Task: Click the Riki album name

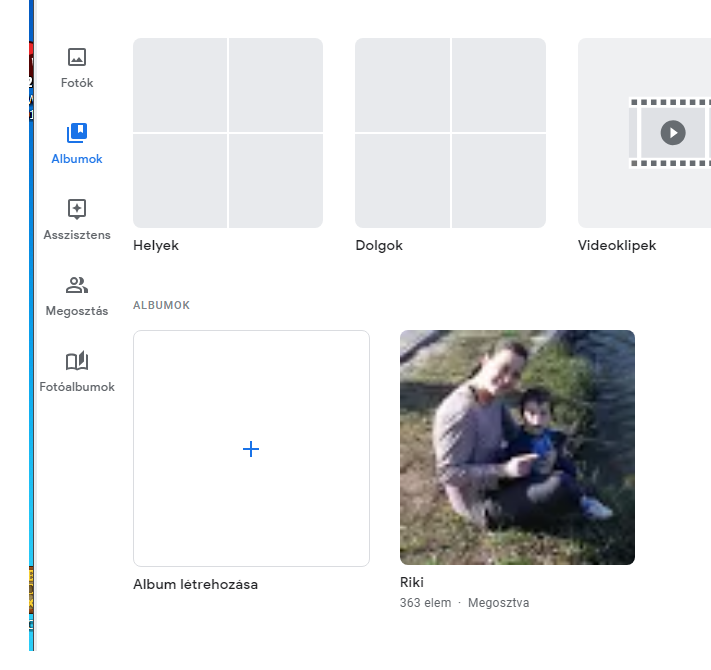Action: (x=412, y=582)
